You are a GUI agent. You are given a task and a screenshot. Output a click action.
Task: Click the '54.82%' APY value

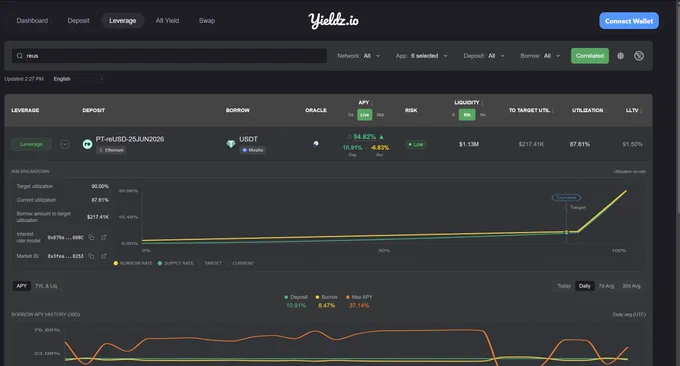pos(365,137)
